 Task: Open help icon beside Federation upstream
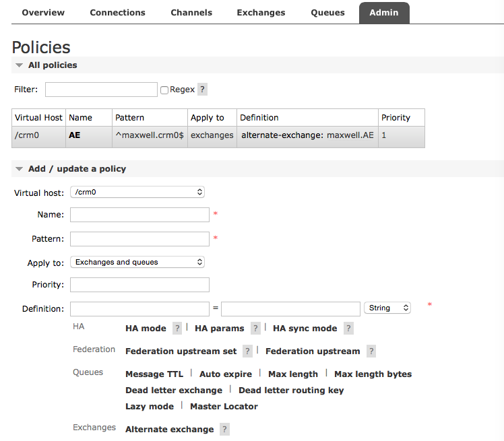pos(371,351)
